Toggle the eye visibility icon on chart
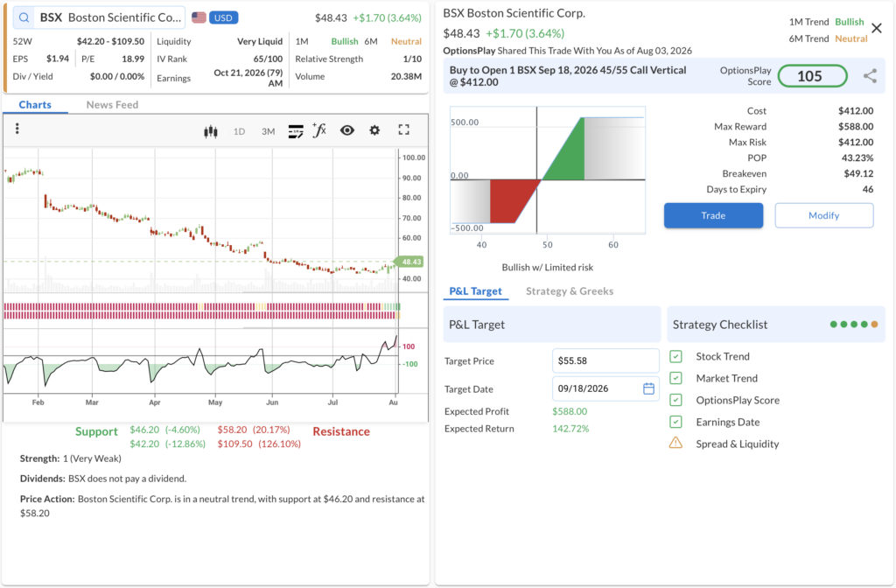896x588 pixels. pos(346,130)
